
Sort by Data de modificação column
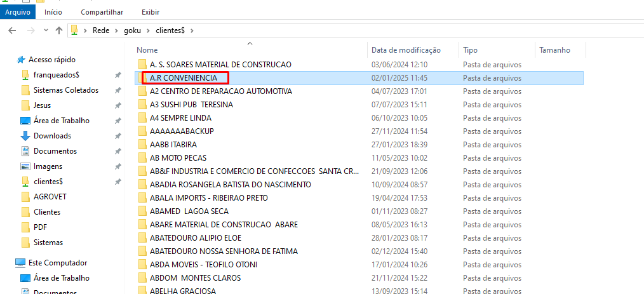click(406, 50)
